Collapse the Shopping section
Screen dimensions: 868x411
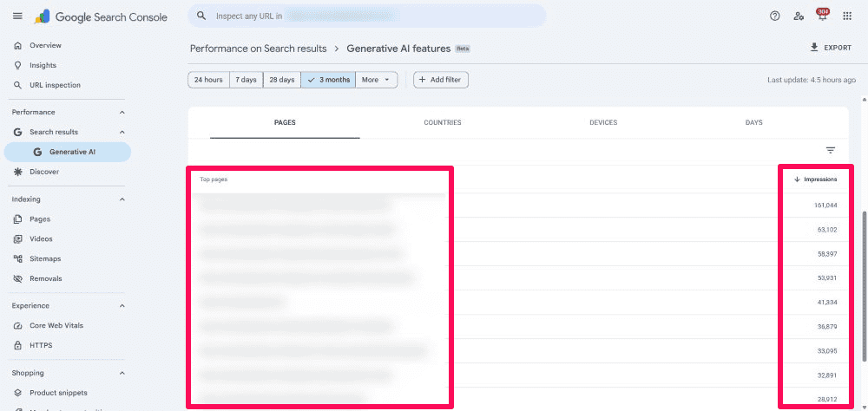pos(122,374)
